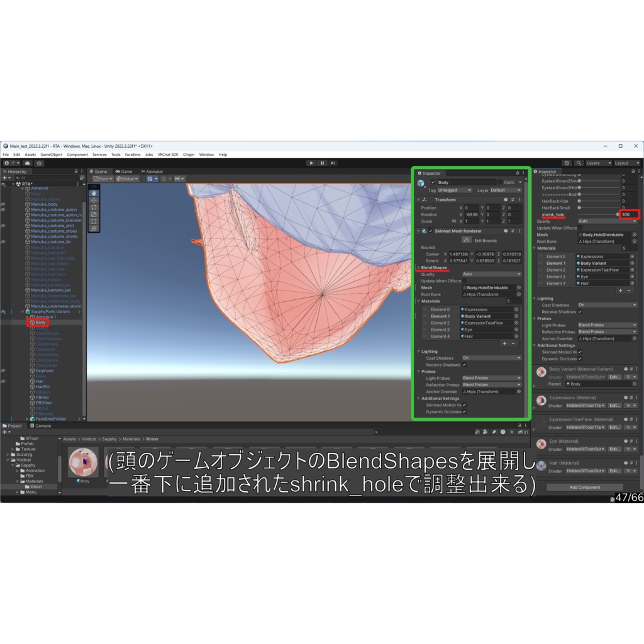Open the Component menu
Image resolution: width=644 pixels, height=644 pixels.
(x=77, y=155)
